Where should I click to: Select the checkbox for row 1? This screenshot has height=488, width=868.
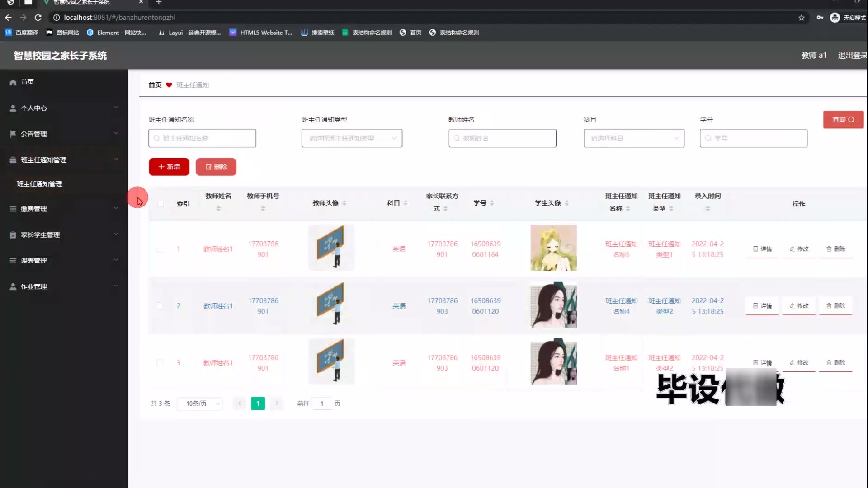(160, 249)
